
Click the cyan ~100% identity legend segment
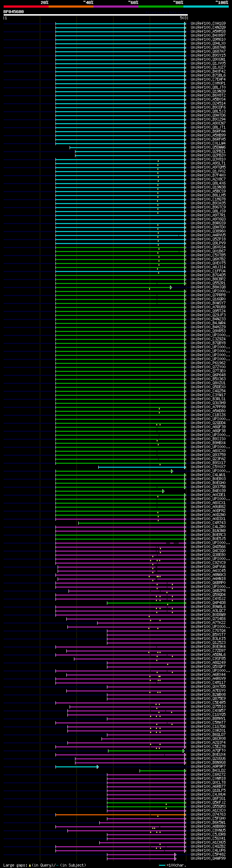(206, 7)
